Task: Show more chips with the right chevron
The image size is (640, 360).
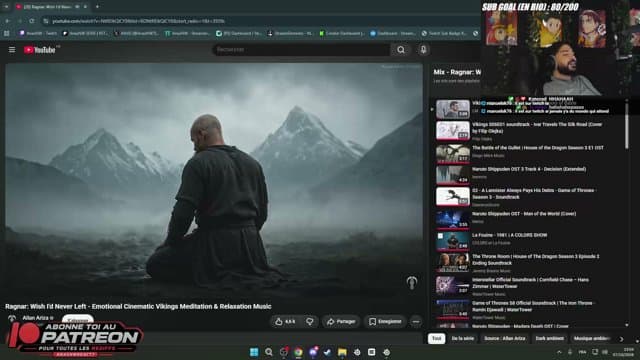Action: (x=621, y=339)
